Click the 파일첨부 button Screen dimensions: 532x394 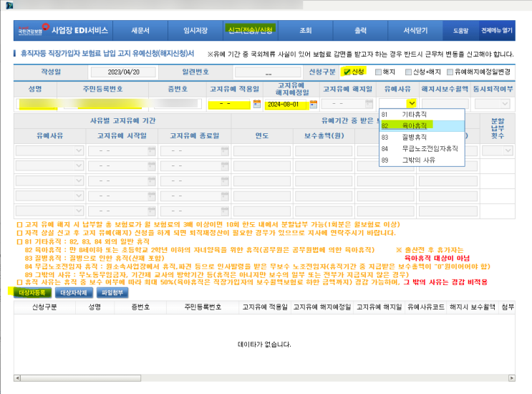[x=112, y=292]
